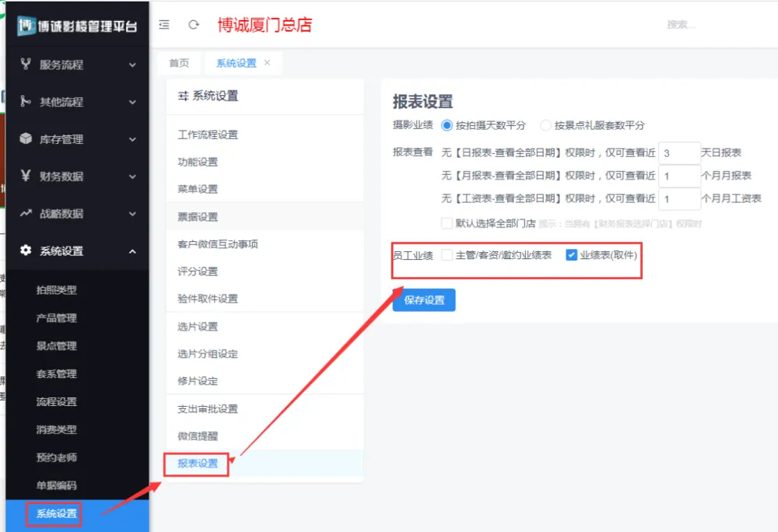Click the refresh icon in top bar
The width and height of the screenshot is (778, 532).
point(194,25)
